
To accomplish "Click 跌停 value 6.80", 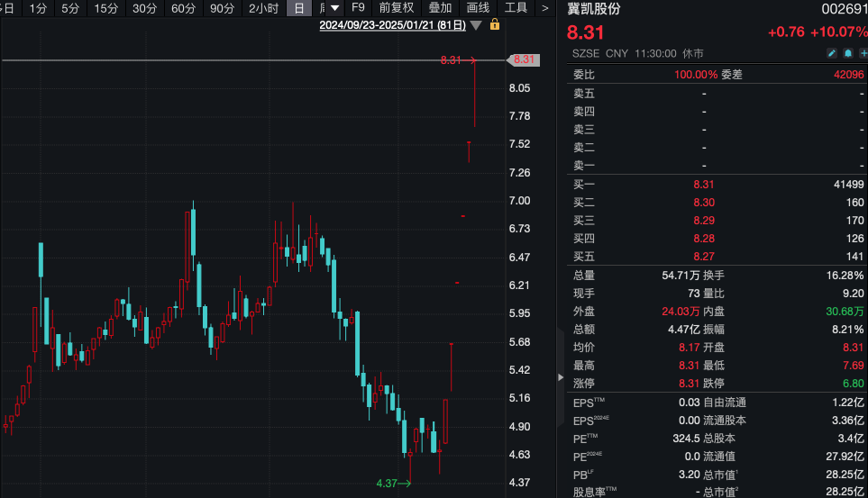I will [x=853, y=383].
